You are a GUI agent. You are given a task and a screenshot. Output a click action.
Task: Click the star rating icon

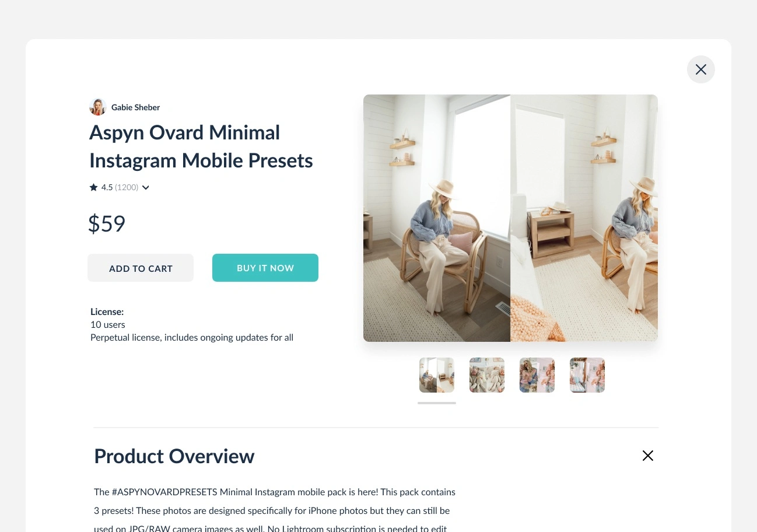(93, 187)
